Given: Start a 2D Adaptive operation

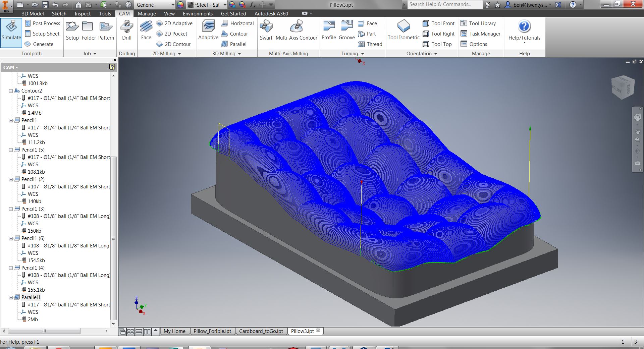Looking at the screenshot, I should click(174, 23).
